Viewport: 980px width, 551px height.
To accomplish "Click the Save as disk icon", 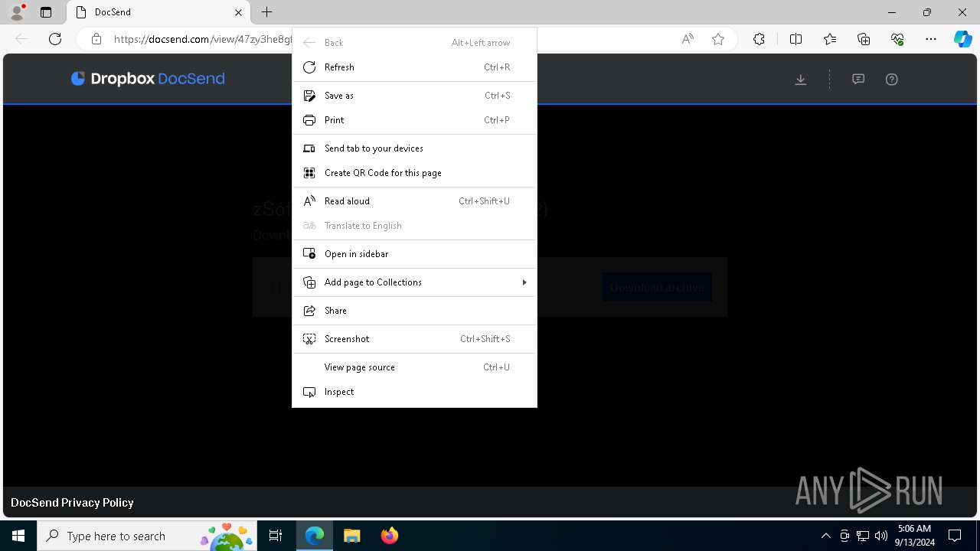I will [309, 96].
